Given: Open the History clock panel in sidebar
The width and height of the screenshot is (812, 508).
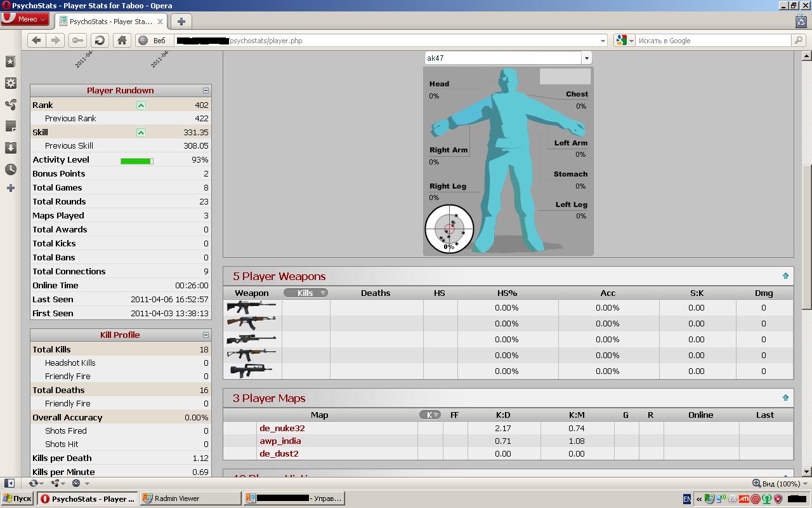Looking at the screenshot, I should coord(10,170).
